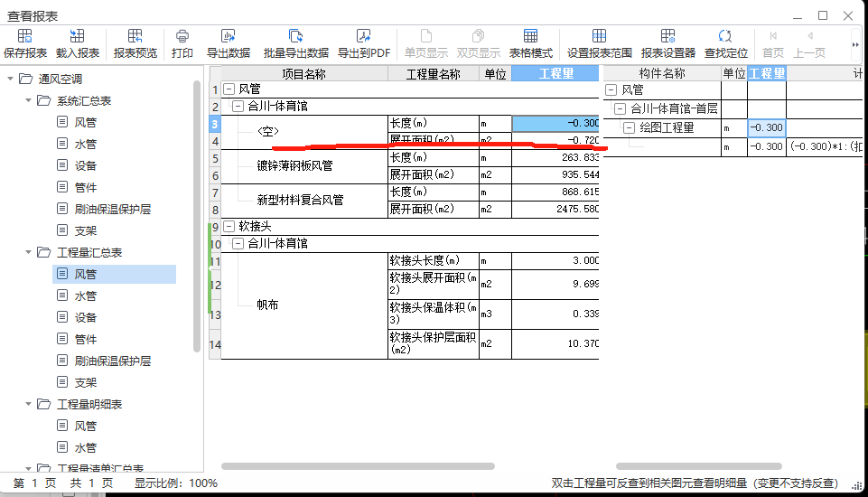Select the 10.370 保护层面积 value

tap(555, 343)
